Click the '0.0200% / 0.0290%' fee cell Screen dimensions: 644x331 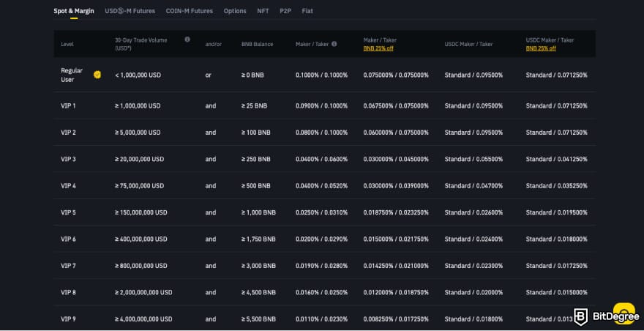(x=321, y=239)
